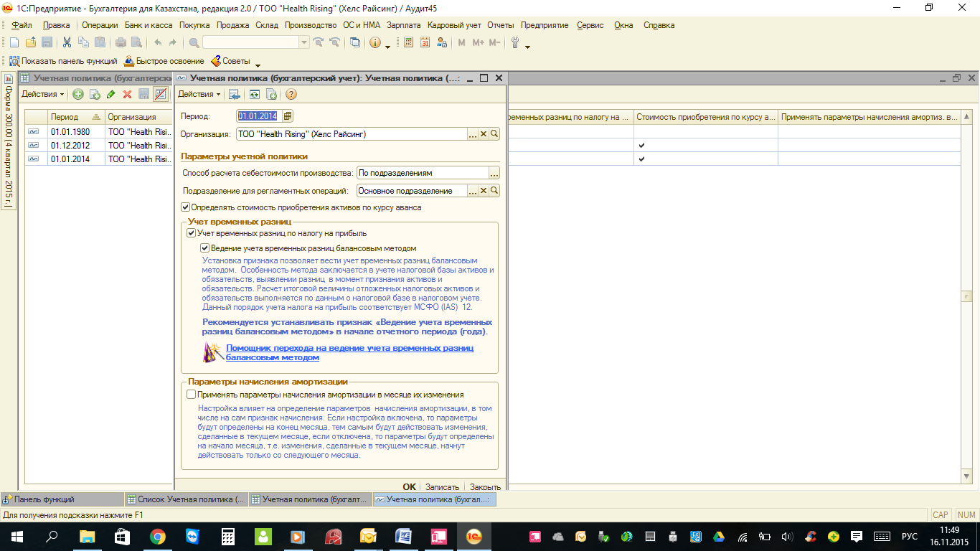Click vertical scrollbar of list window
The width and height of the screenshot is (980, 551).
pyautogui.click(x=966, y=296)
